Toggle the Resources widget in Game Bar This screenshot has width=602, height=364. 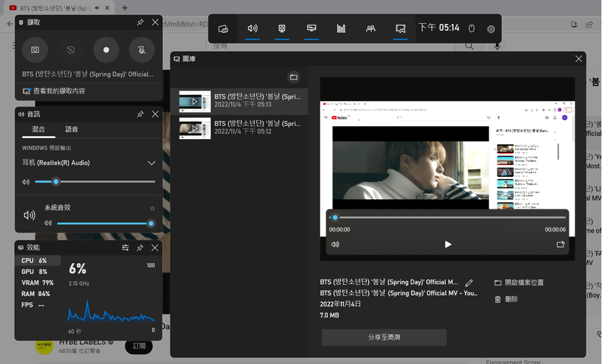pos(341,28)
